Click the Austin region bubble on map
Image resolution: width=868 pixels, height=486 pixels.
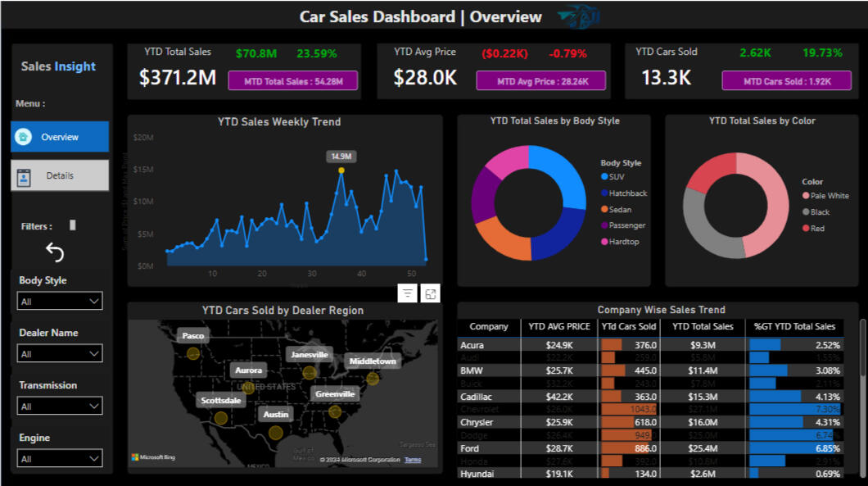tap(276, 432)
